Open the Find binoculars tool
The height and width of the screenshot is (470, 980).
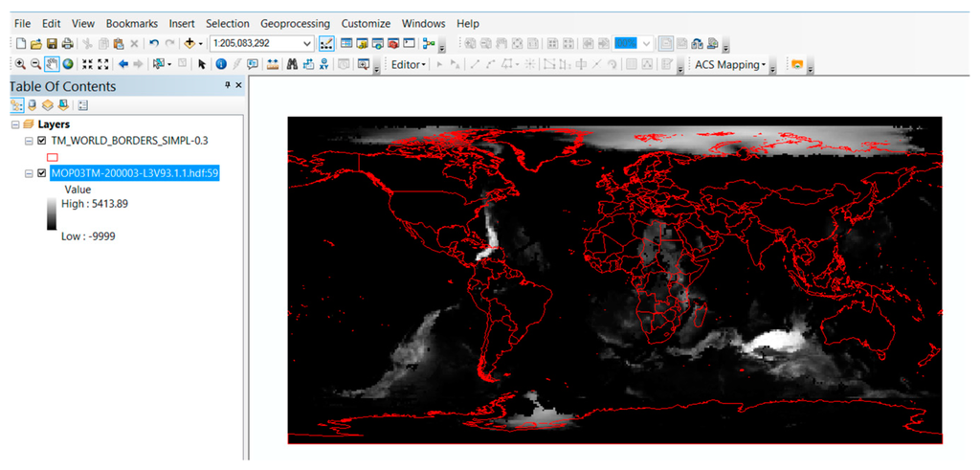pos(291,64)
